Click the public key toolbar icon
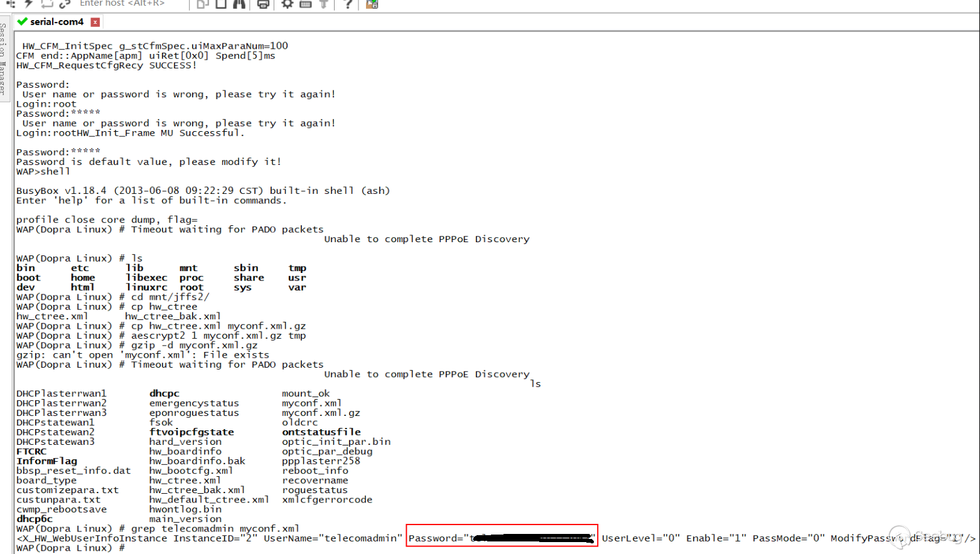This screenshot has width=980, height=554. tap(324, 4)
